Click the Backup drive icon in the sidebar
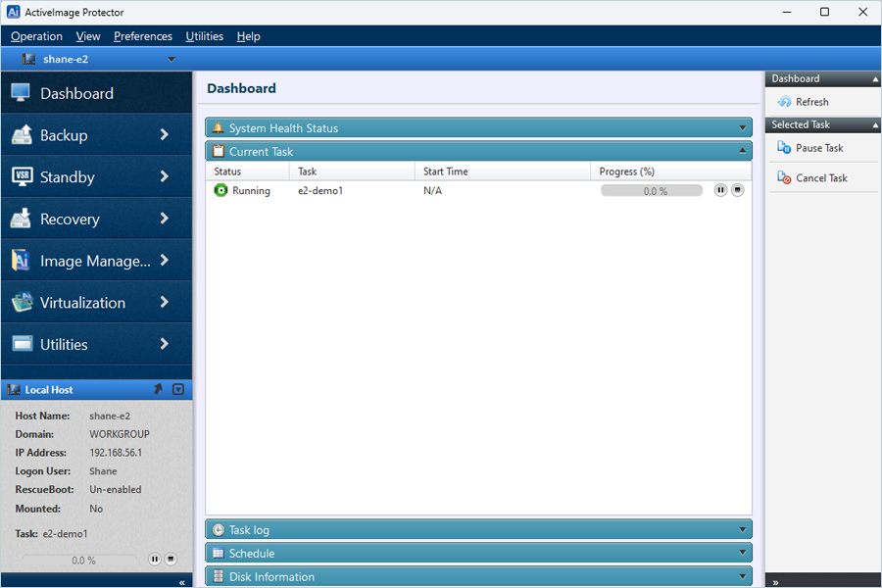This screenshot has height=588, width=882. point(22,135)
